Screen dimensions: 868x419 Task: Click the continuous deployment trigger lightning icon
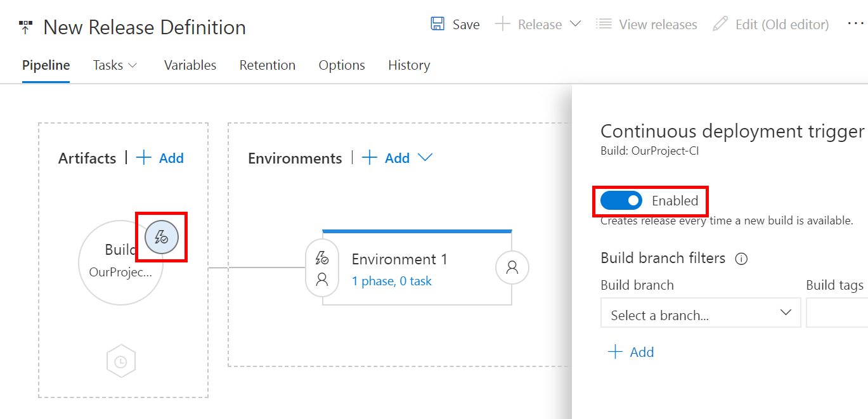pos(162,237)
